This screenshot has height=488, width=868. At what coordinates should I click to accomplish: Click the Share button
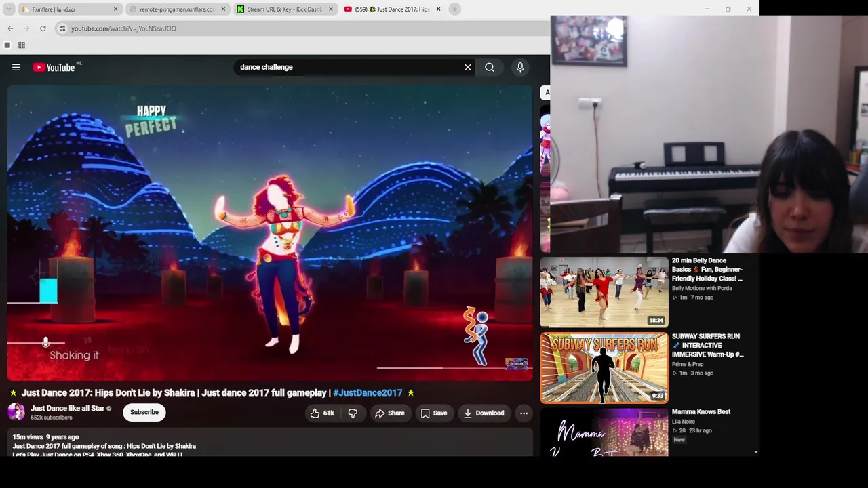pyautogui.click(x=389, y=413)
